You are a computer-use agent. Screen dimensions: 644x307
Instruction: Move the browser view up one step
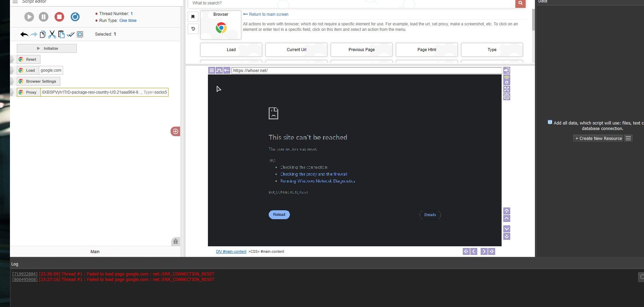point(507,219)
